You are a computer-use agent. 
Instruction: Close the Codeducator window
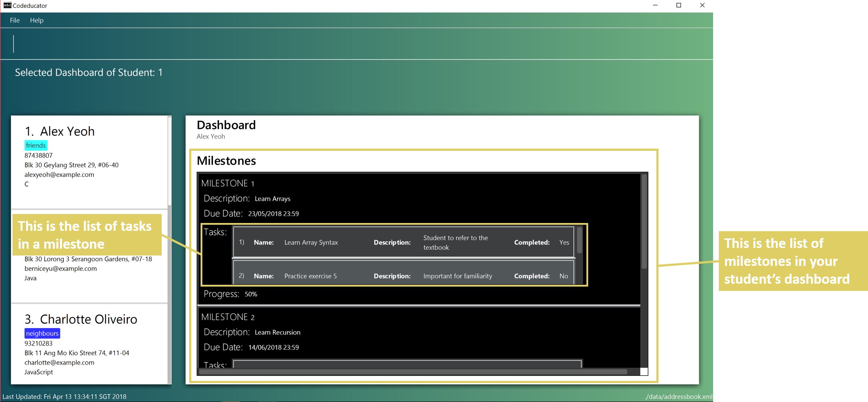702,5
